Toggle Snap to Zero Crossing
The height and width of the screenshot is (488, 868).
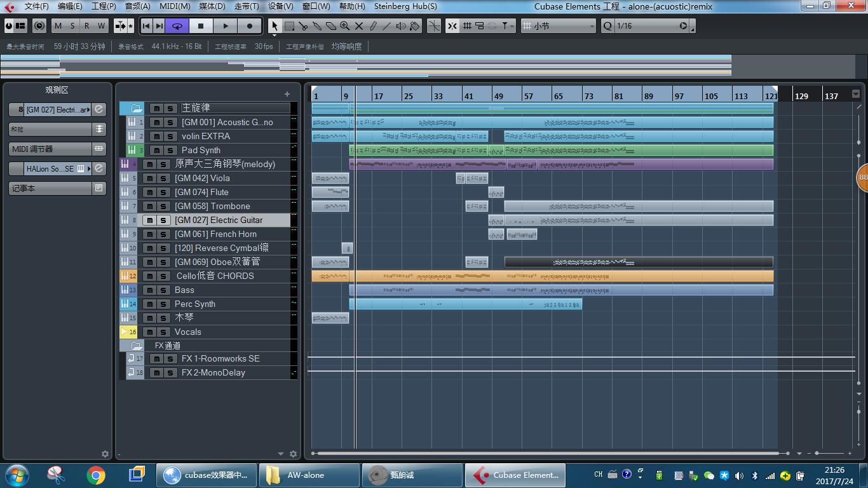[434, 26]
